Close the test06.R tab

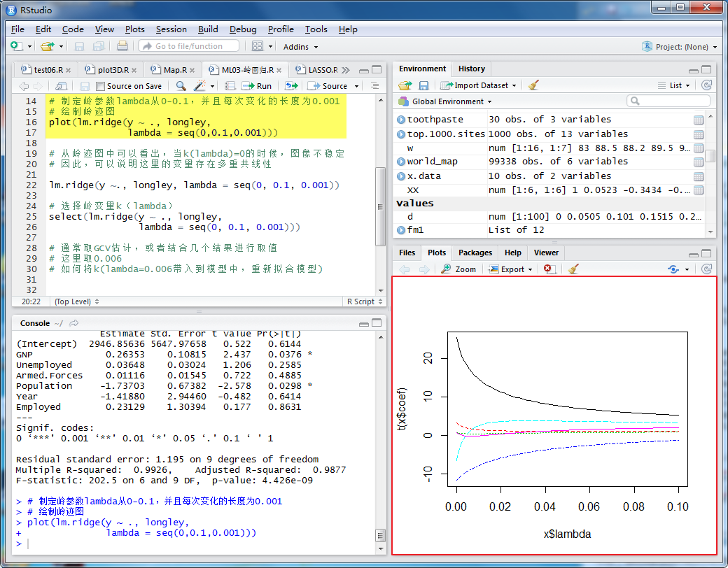tap(69, 70)
